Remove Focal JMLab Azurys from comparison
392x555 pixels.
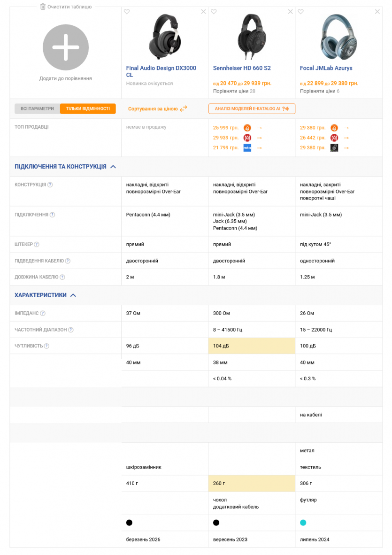coord(377,12)
